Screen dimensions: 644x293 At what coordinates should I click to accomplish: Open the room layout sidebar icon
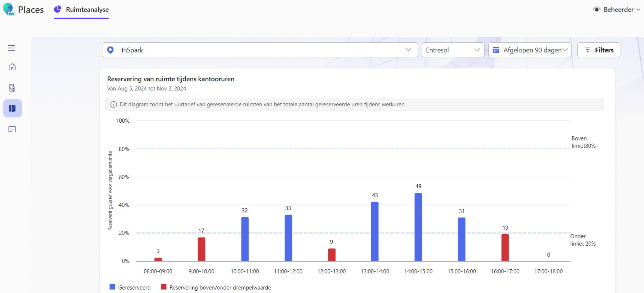(12, 129)
